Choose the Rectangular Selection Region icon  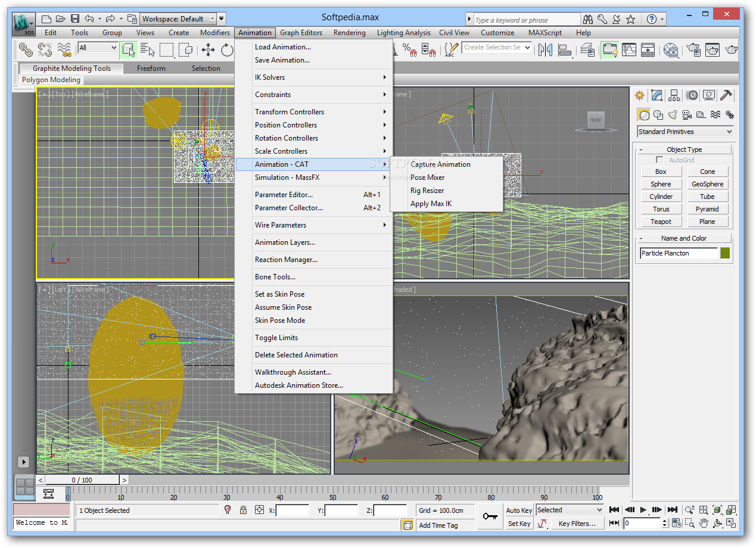pyautogui.click(x=167, y=49)
